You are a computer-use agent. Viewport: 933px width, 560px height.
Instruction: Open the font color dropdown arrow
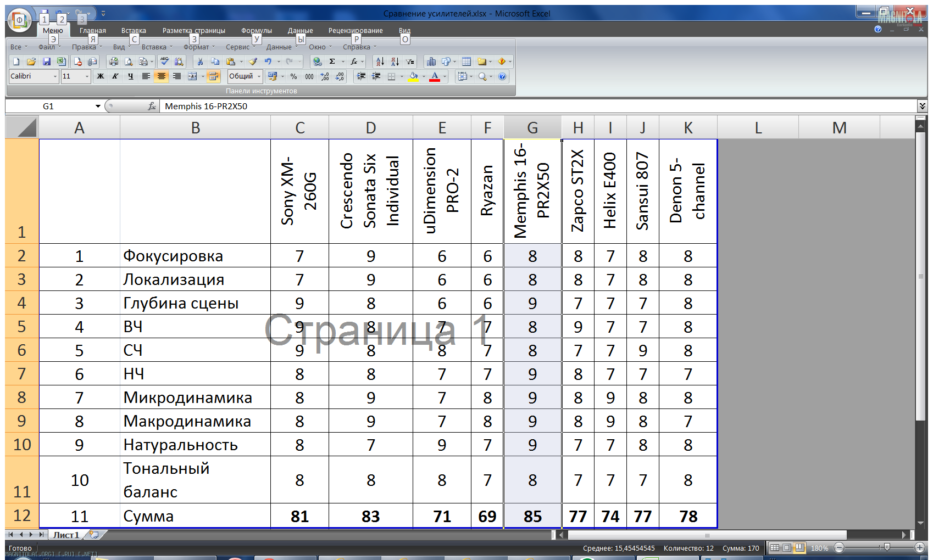[445, 76]
